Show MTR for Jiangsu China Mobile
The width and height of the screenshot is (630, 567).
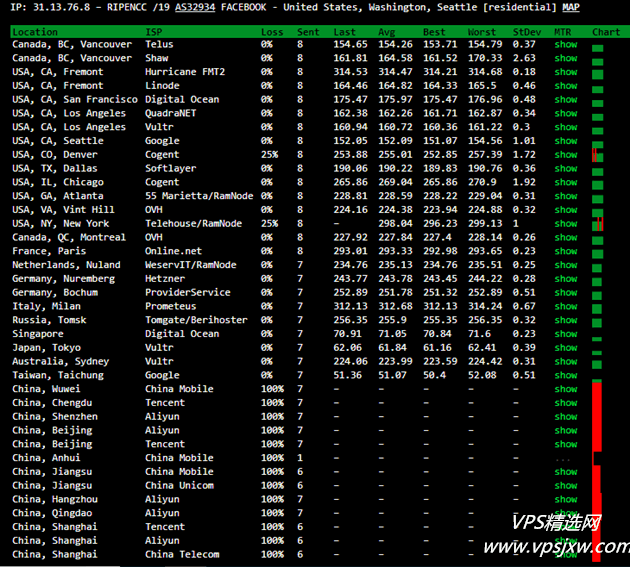[566, 472]
